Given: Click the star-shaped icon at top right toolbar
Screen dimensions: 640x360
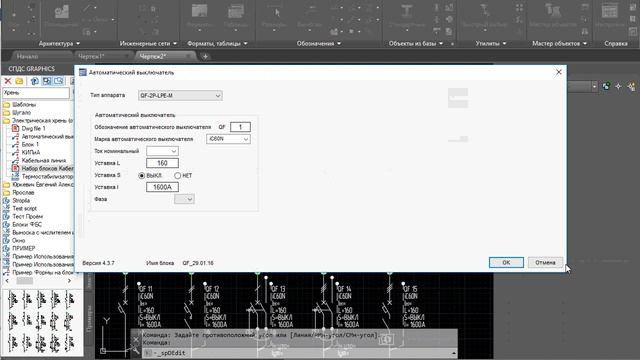Looking at the screenshot, I should click(619, 86).
